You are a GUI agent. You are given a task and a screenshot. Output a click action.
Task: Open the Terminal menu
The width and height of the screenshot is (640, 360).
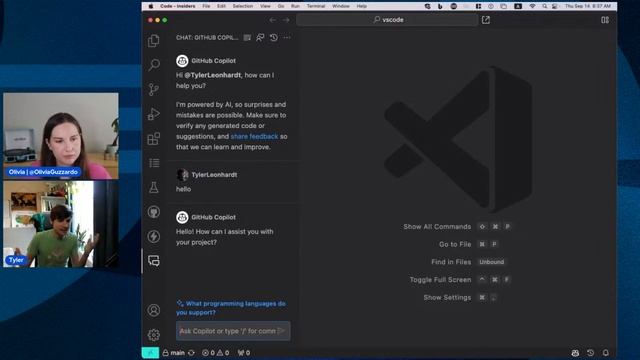coord(316,6)
